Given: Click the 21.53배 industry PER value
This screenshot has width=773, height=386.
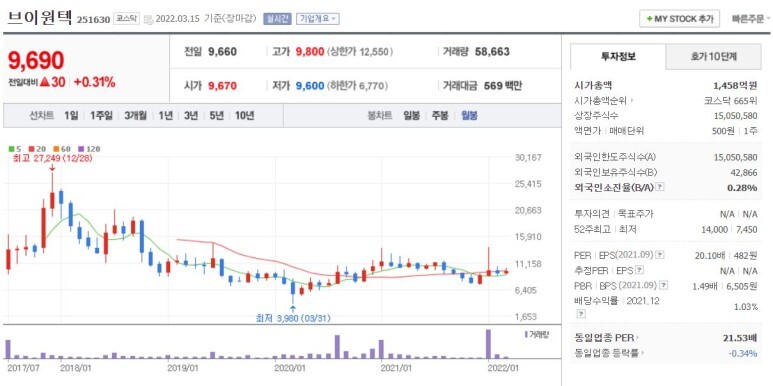Looking at the screenshot, I should (739, 338).
